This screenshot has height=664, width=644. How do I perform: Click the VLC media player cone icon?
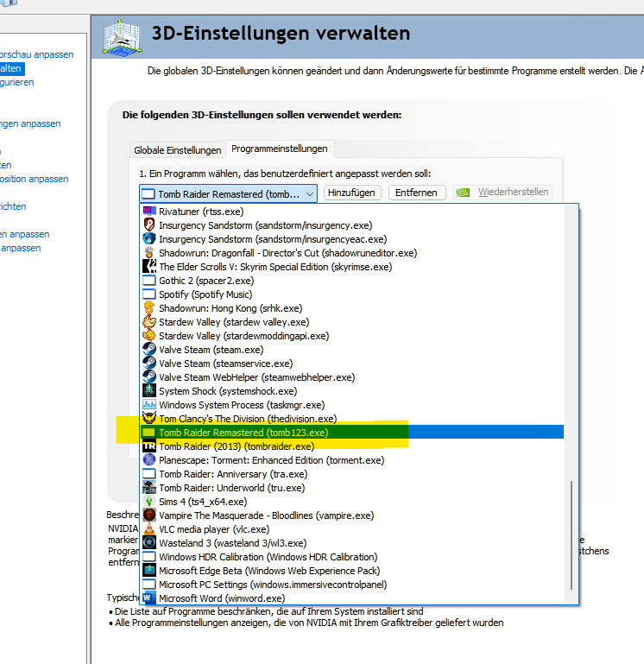tap(149, 529)
